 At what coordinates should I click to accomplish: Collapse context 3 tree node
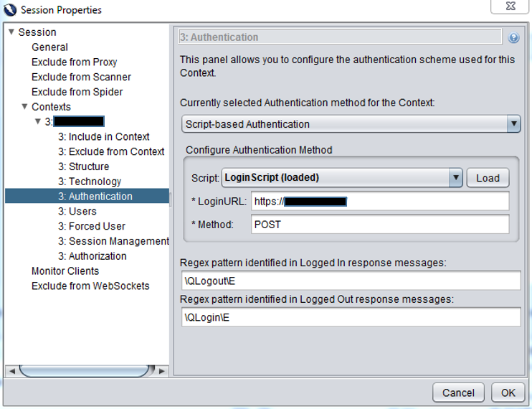[38, 122]
